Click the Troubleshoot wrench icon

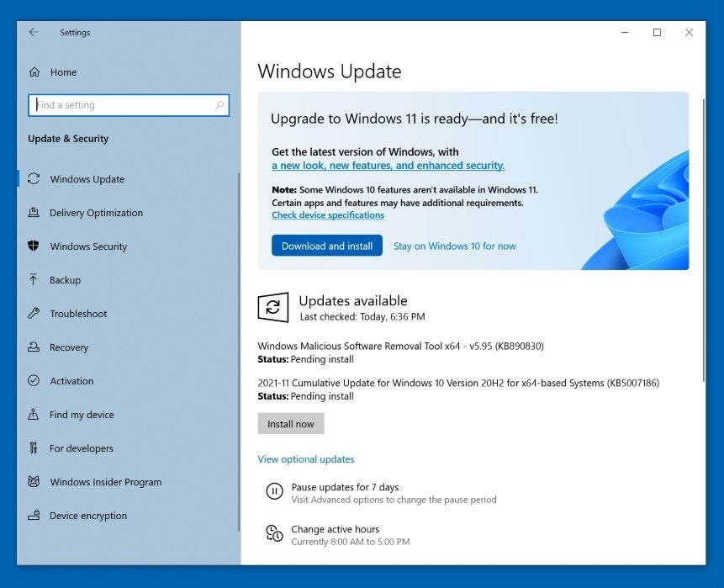click(34, 313)
